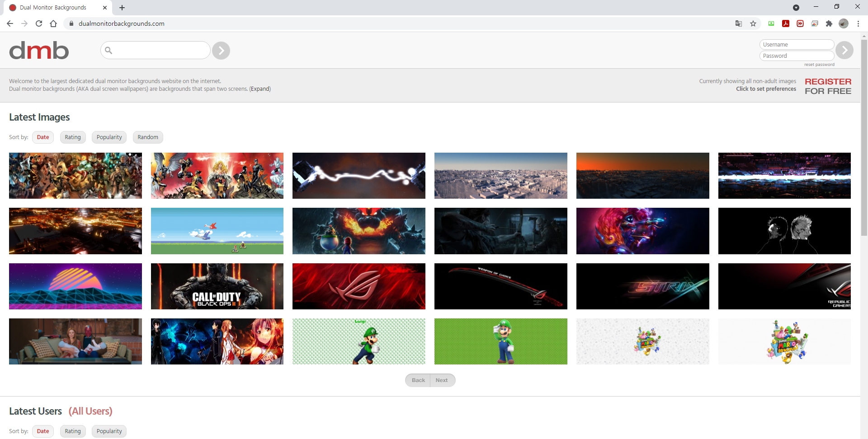
Task: Open the Weapon of Choice sword wallpaper
Action: pos(501,286)
